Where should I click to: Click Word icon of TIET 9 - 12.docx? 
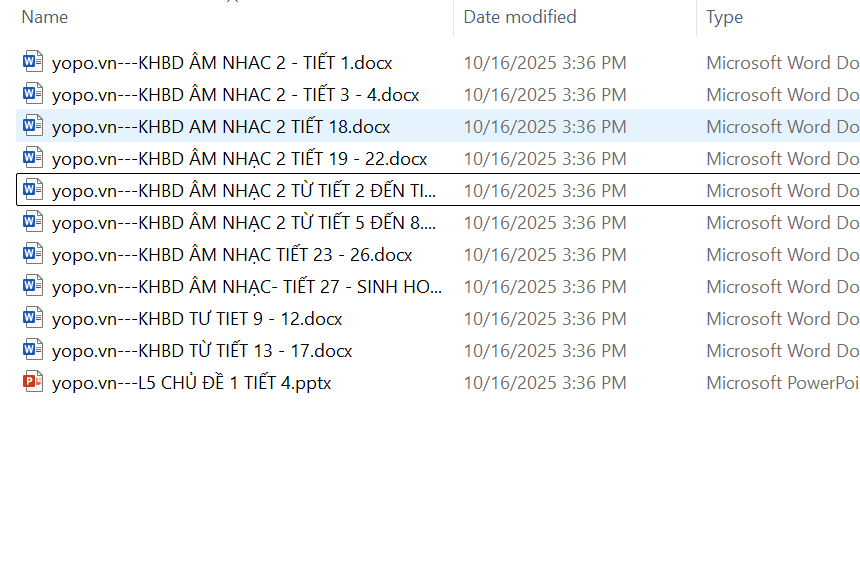tap(33, 318)
